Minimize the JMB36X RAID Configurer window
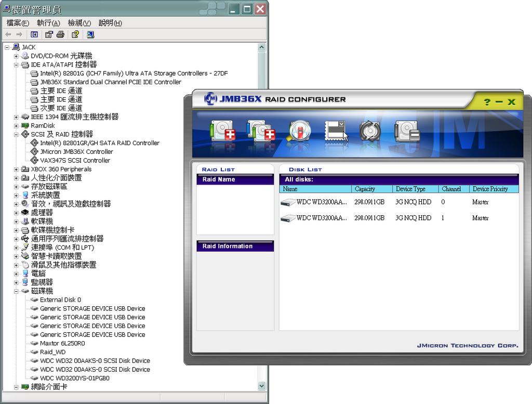The width and height of the screenshot is (532, 404). (499, 102)
